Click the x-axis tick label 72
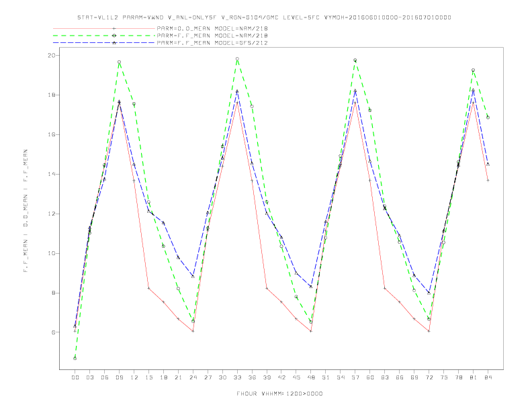Viewport: 532px width, 411px height. click(429, 377)
